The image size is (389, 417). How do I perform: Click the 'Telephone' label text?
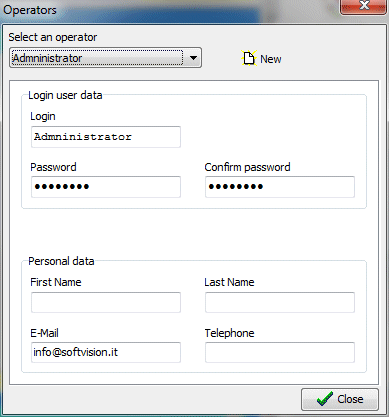(x=229, y=333)
